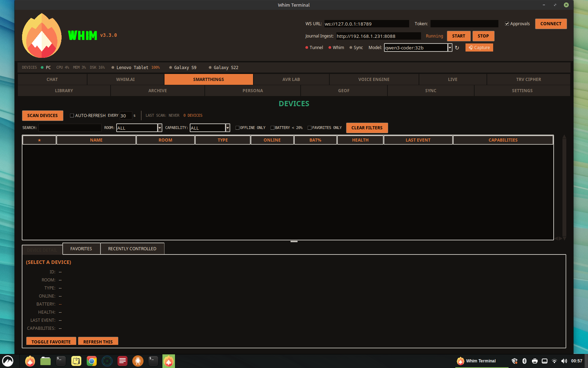This screenshot has width=588, height=368.
Task: Enable the Auto-Refresh checkbox
Action: coord(72,116)
